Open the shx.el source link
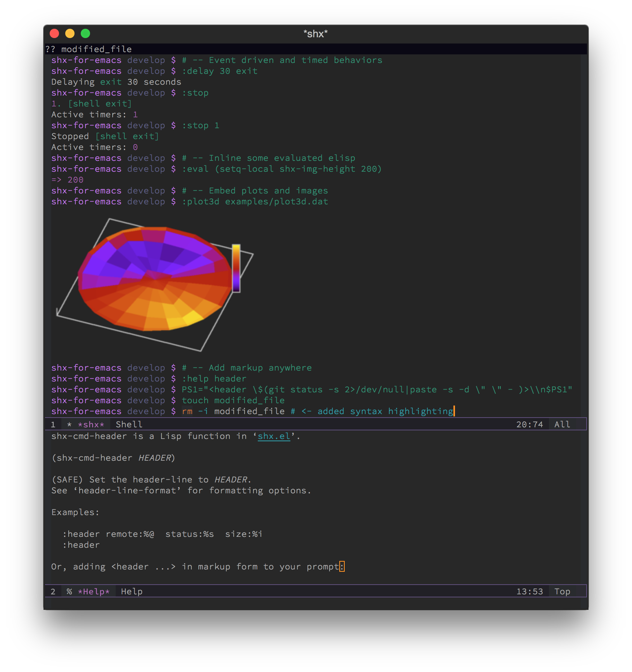 (x=274, y=436)
